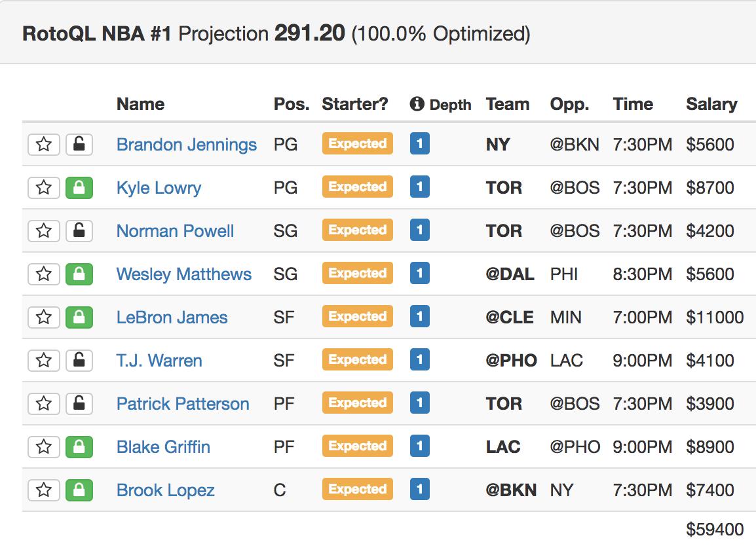Unlock Kyle Lowry green lock
The height and width of the screenshot is (559, 756).
coord(79,187)
